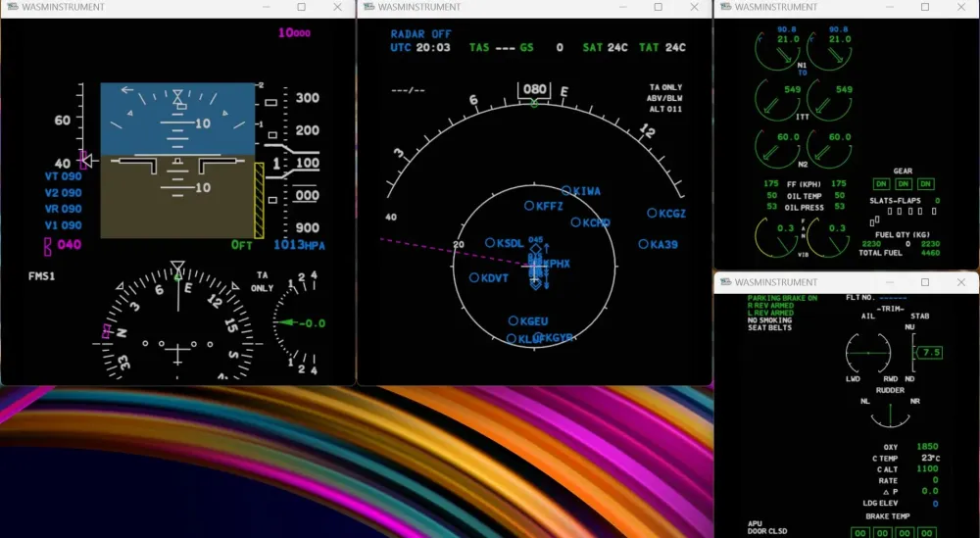Click the magenta 10000 altitude preselect

click(x=294, y=32)
